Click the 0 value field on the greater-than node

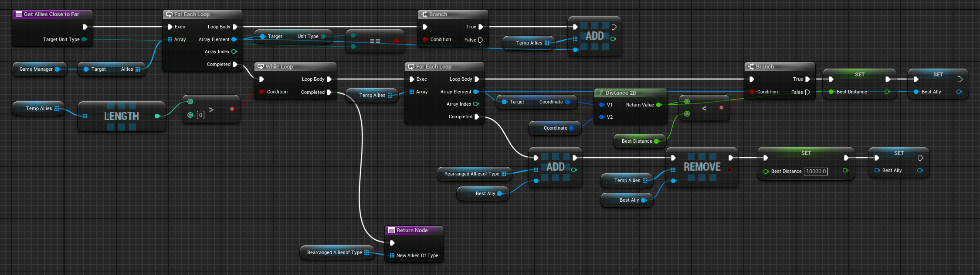(x=200, y=115)
